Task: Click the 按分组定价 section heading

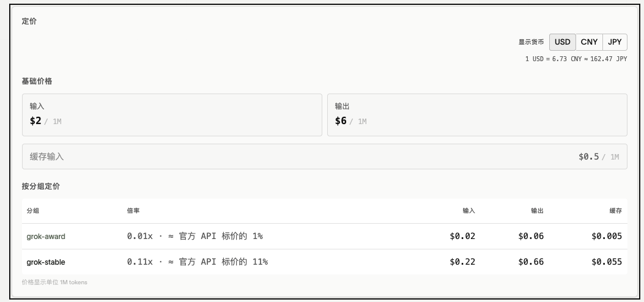Action: pos(40,186)
